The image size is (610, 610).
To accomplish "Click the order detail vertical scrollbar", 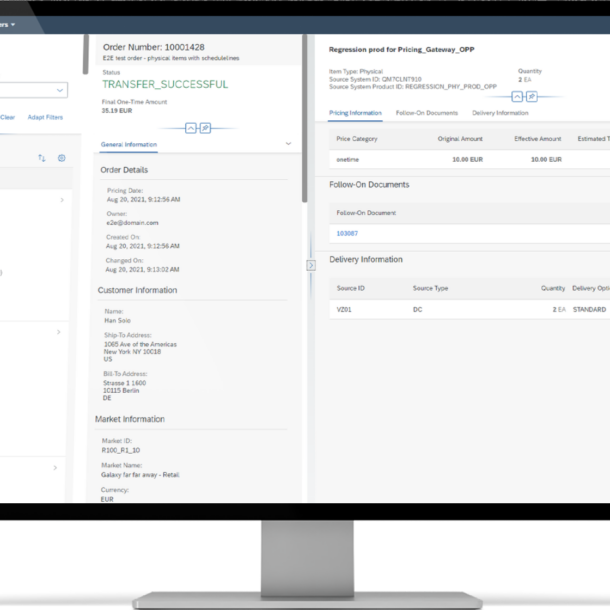I will tap(305, 119).
